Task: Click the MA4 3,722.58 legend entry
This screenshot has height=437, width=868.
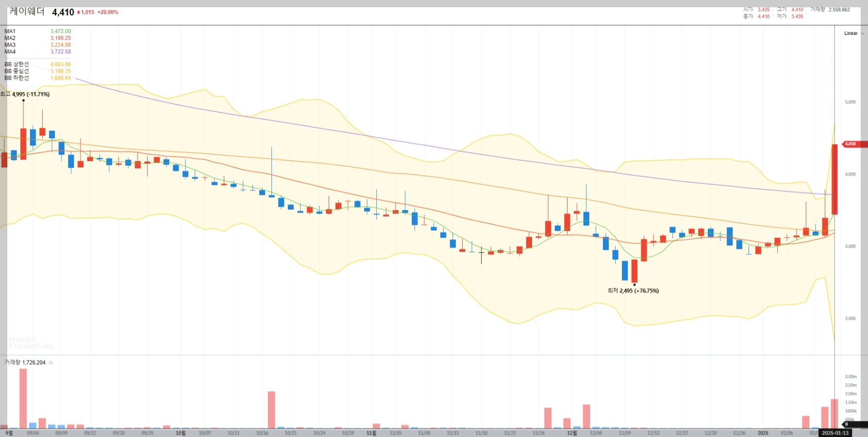Action: pyautogui.click(x=37, y=51)
